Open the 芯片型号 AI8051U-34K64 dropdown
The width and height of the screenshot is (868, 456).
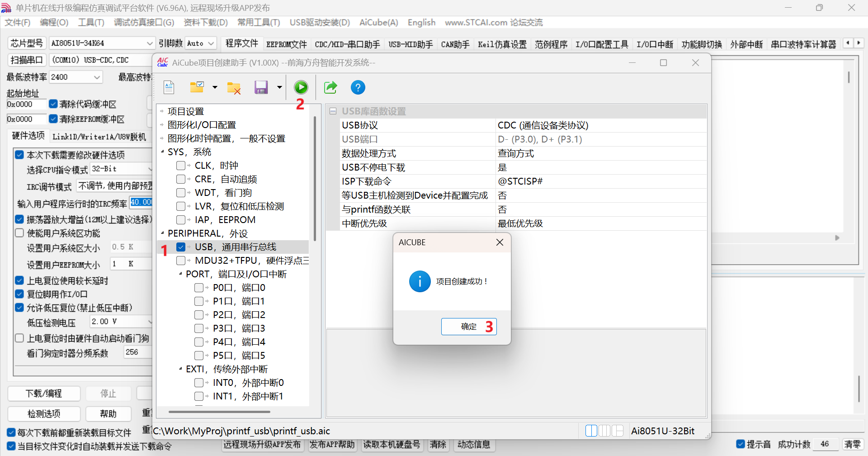(x=150, y=43)
